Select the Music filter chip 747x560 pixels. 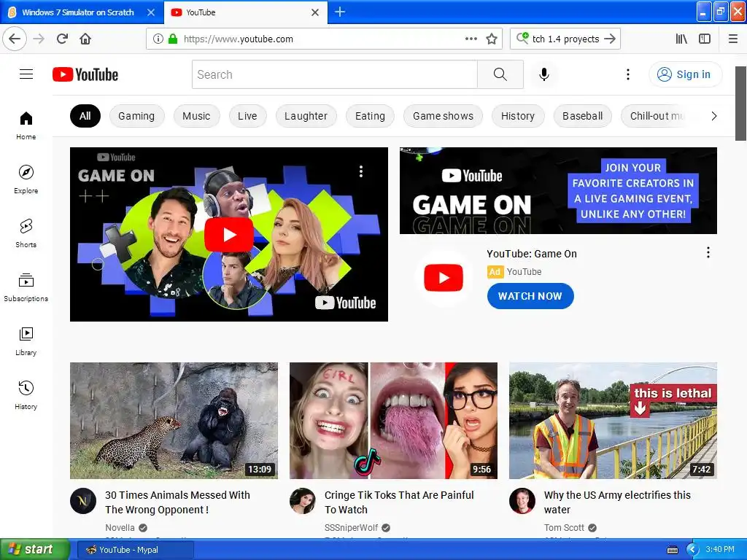[x=196, y=116]
